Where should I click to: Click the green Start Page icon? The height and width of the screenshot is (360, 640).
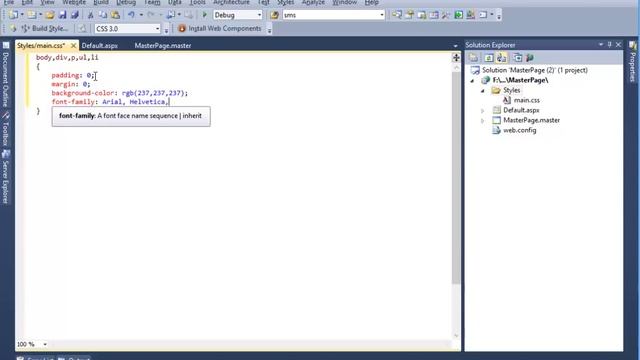point(458,15)
